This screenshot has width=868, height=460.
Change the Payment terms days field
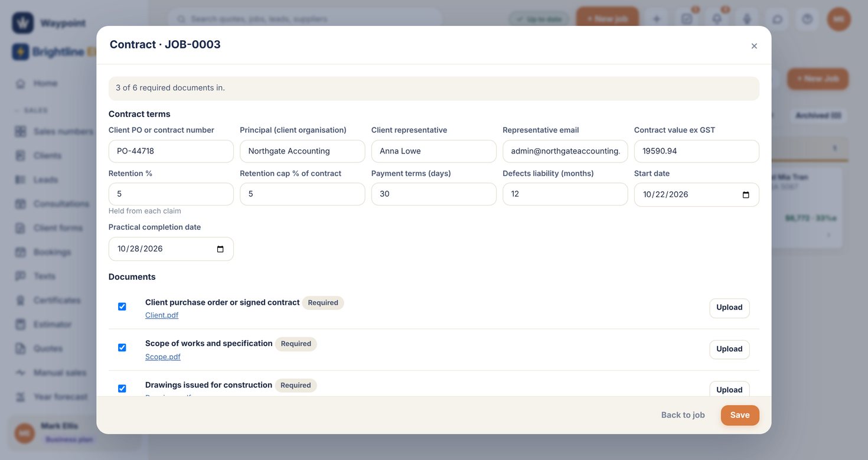(x=434, y=194)
